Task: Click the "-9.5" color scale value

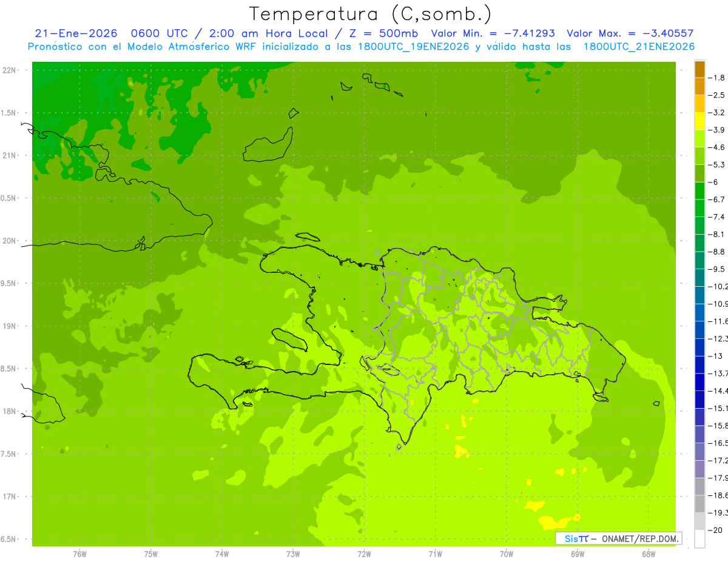Action: 718,269
